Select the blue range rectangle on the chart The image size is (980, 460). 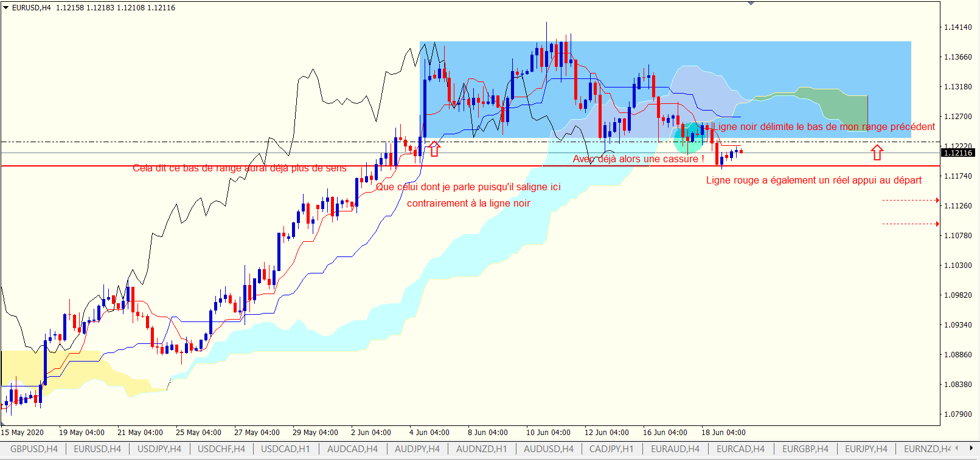[x=791, y=67]
